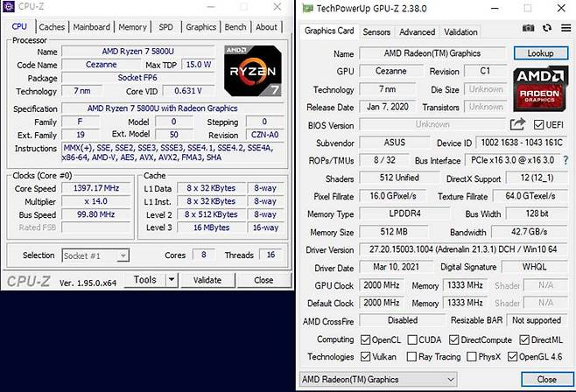Open the Advanced tab in GPU-Z
Image resolution: width=576 pixels, height=392 pixels.
[x=417, y=32]
